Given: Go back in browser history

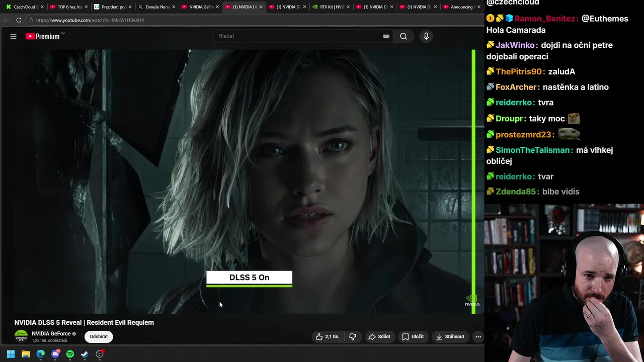Looking at the screenshot, I should pyautogui.click(x=6, y=20).
